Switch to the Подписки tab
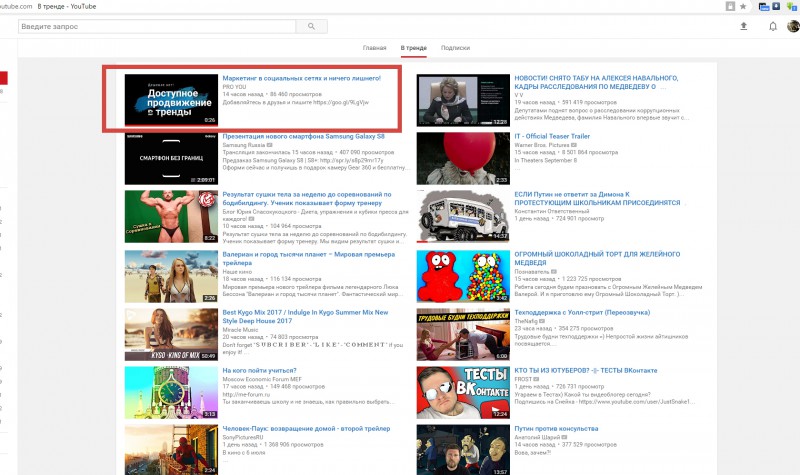Screen dimensions: 800x475 pos(455,48)
